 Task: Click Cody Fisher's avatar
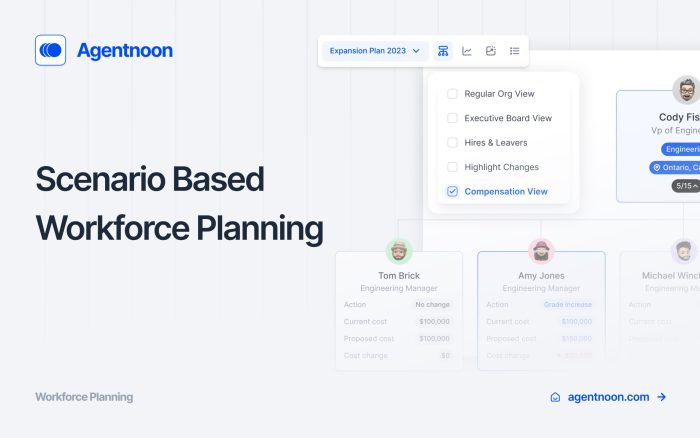coord(687,90)
